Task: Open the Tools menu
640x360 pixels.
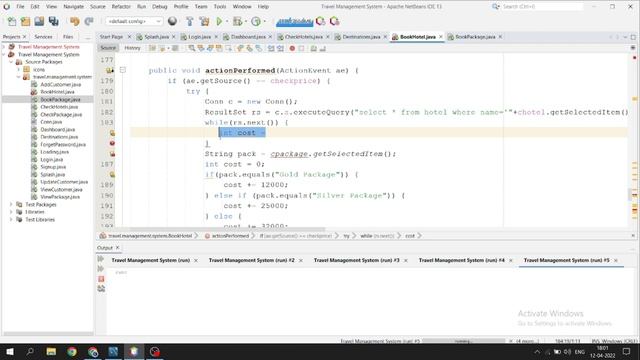Action: pos(220,7)
